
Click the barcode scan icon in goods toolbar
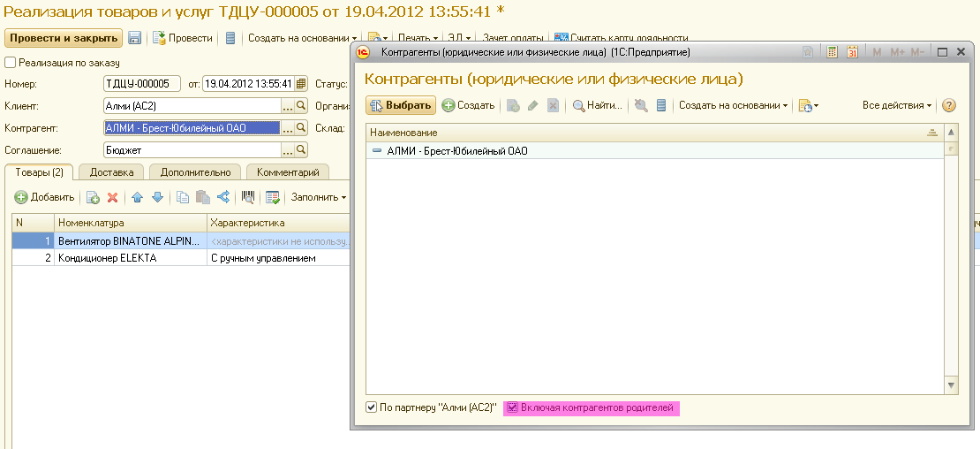coord(248,197)
